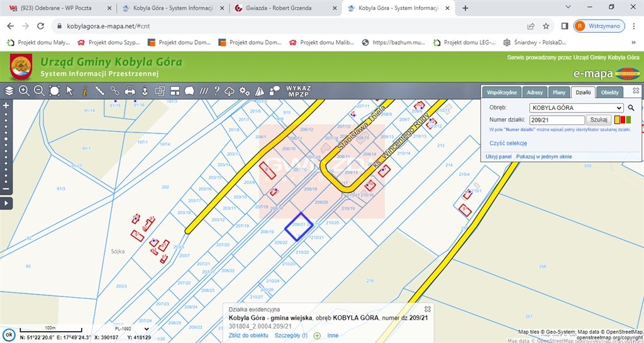Select the zoom out magnifier tool
Screen dimensions: 644x343
pyautogui.click(x=40, y=91)
